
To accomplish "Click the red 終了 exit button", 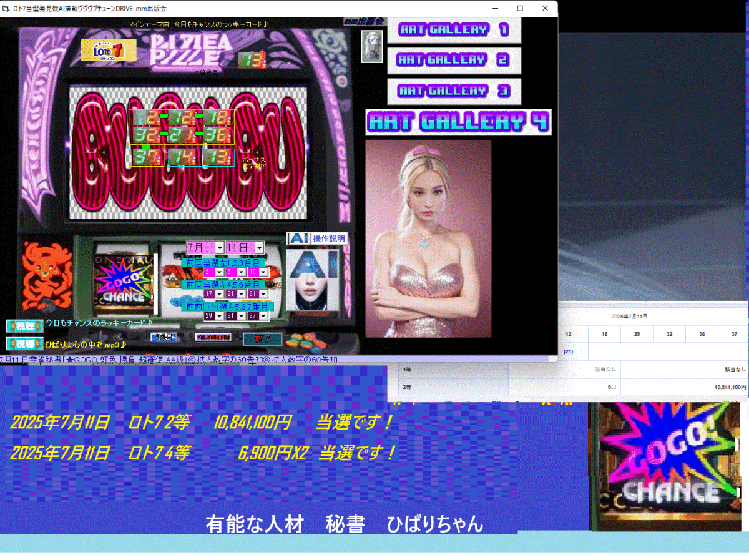I will 262,339.
